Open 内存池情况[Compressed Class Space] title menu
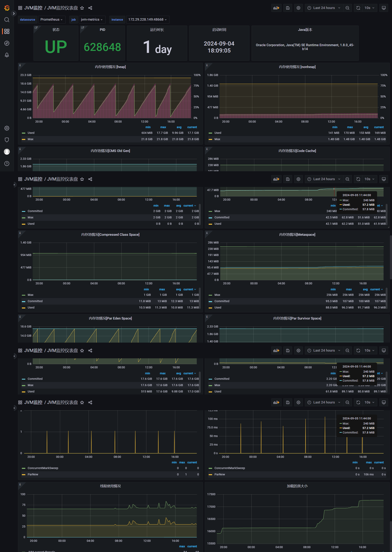The image size is (392, 552). 110,235
